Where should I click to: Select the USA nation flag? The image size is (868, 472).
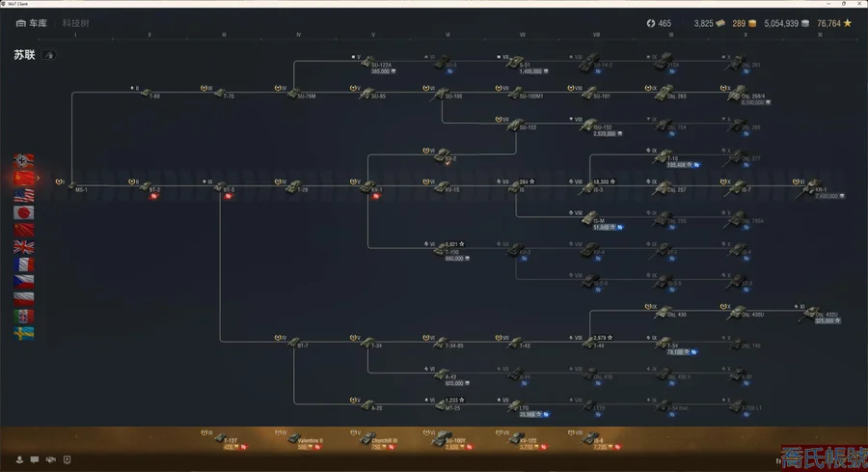click(24, 195)
